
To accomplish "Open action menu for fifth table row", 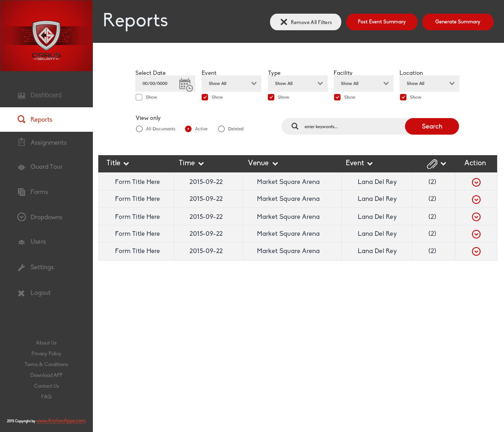I will pos(476,251).
